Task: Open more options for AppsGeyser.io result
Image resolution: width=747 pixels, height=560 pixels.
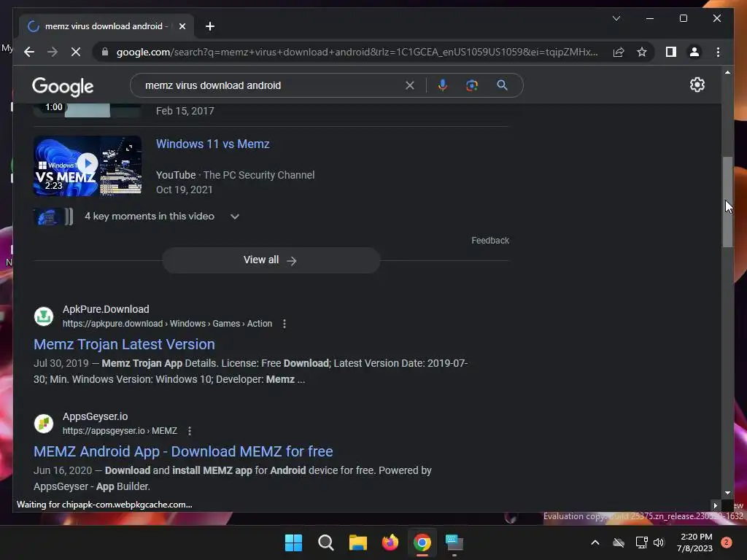Action: pos(190,431)
